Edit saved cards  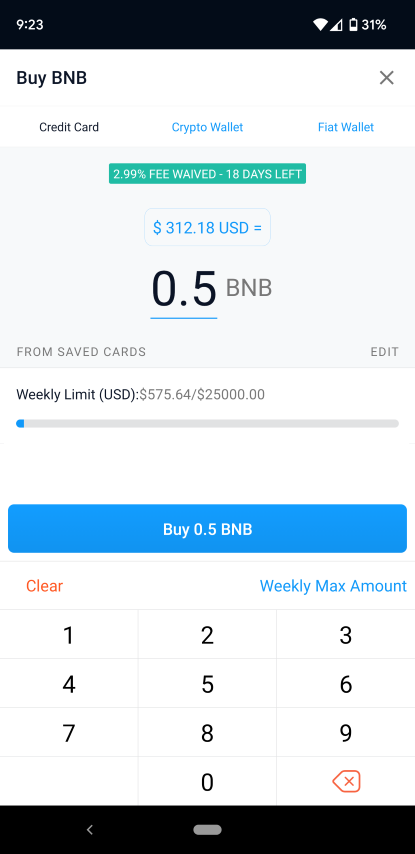(385, 352)
